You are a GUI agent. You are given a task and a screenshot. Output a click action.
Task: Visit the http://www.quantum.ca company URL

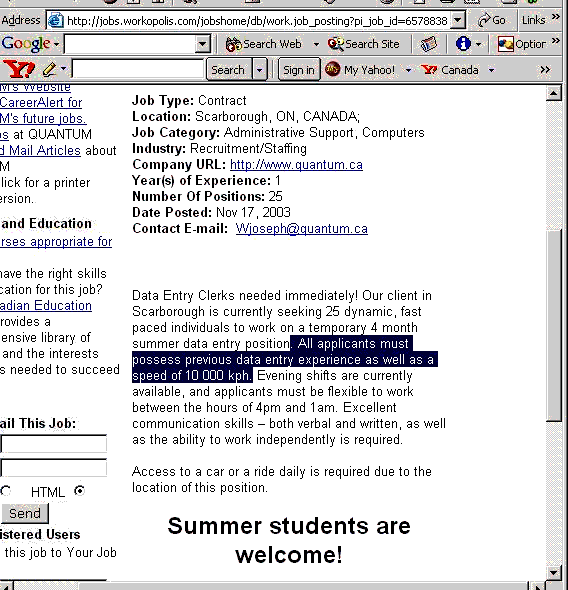[296, 165]
